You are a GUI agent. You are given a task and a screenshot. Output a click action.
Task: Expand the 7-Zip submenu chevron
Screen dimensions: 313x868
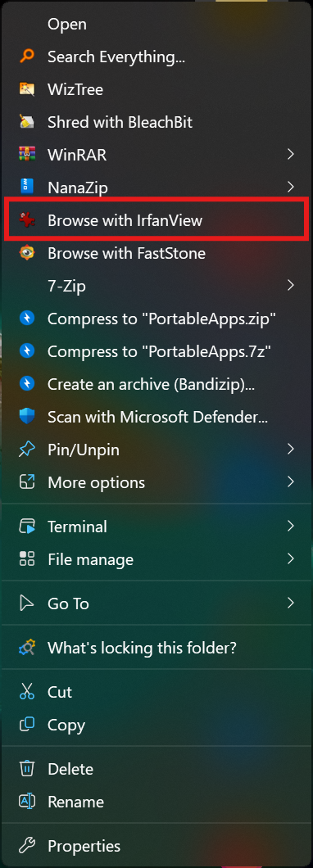pos(291,286)
